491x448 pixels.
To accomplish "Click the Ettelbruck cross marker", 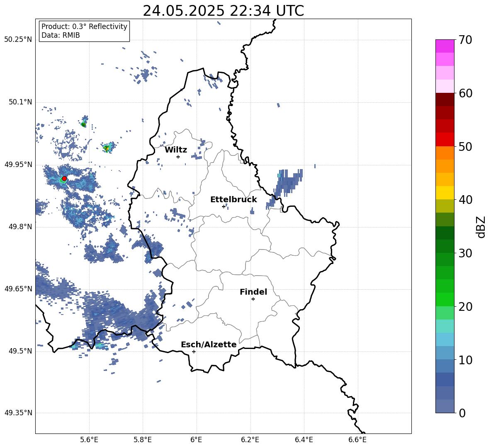I will click(224, 206).
